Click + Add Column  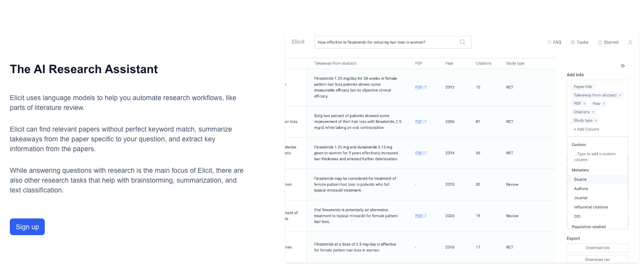tap(586, 129)
